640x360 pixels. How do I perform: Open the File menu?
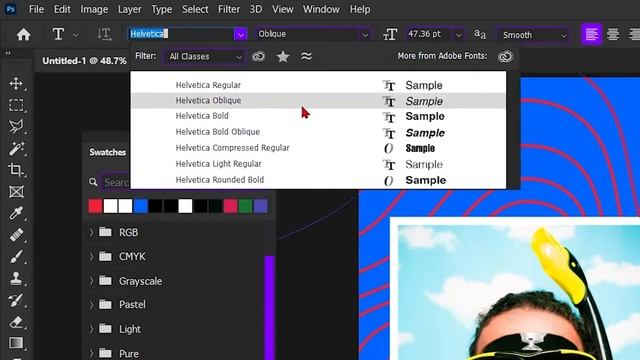(x=36, y=9)
